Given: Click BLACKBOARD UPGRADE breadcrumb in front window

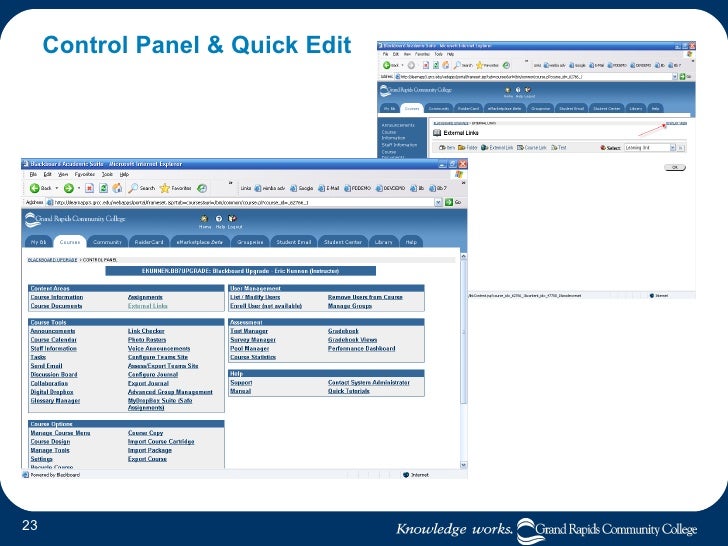Looking at the screenshot, I should click(52, 260).
